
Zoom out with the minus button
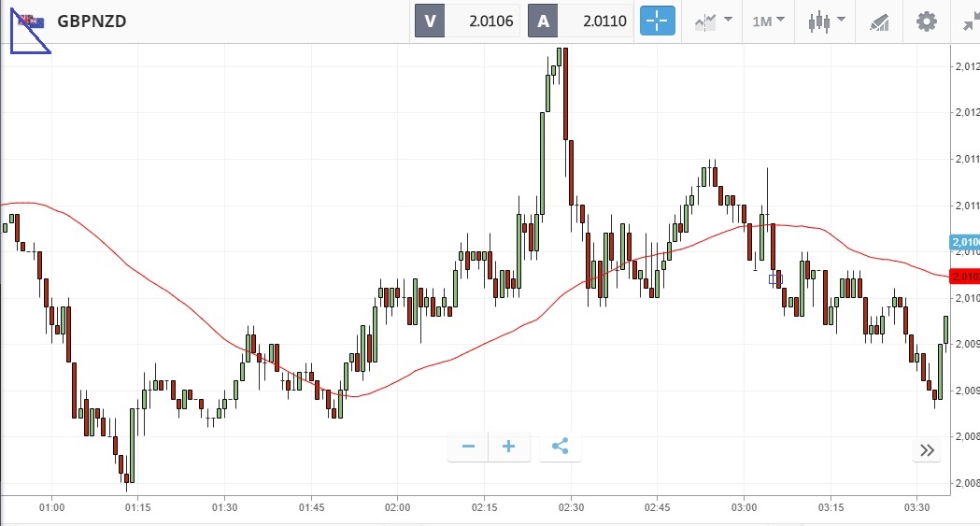tap(469, 447)
